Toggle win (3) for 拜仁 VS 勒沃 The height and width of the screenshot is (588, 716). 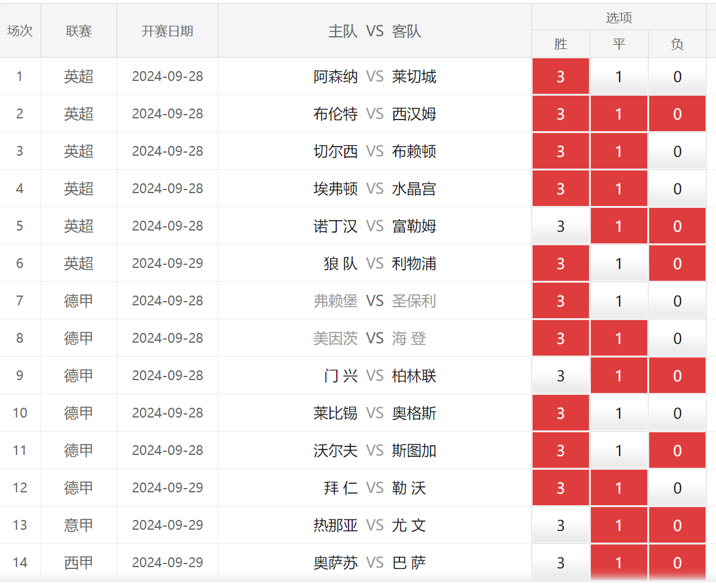[x=560, y=487]
